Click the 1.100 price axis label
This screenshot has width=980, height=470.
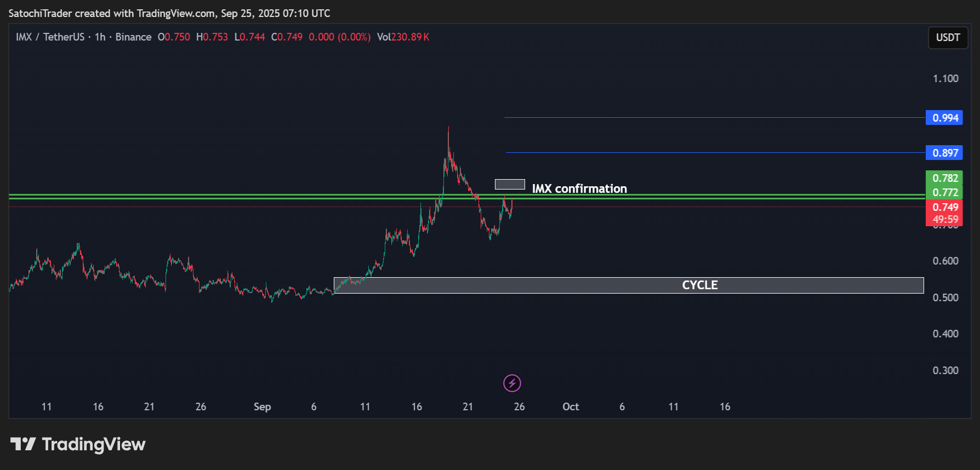(945, 78)
